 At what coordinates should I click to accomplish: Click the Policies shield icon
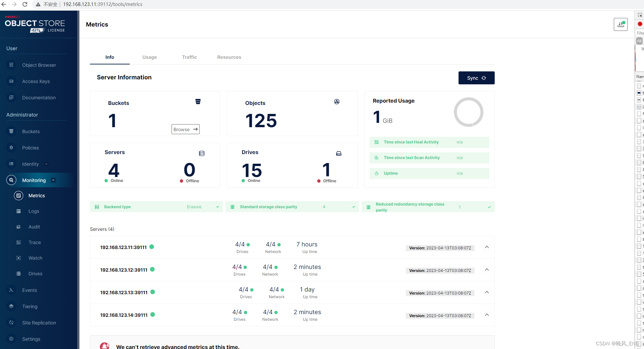coord(11,147)
